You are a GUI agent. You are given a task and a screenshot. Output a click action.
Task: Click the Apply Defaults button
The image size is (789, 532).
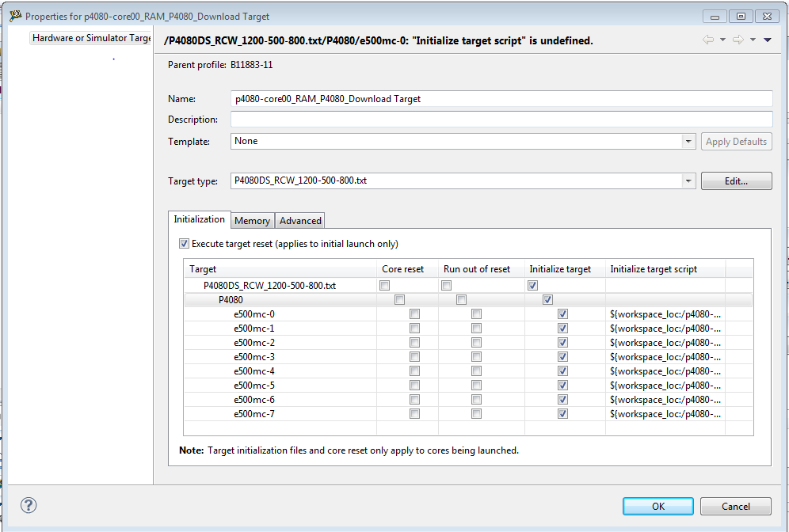[x=736, y=142]
